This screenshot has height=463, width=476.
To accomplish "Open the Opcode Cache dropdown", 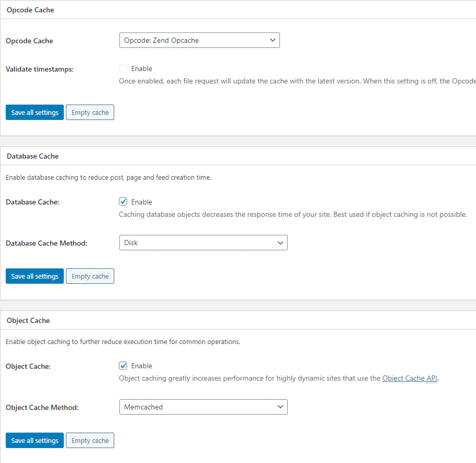I will (x=200, y=40).
